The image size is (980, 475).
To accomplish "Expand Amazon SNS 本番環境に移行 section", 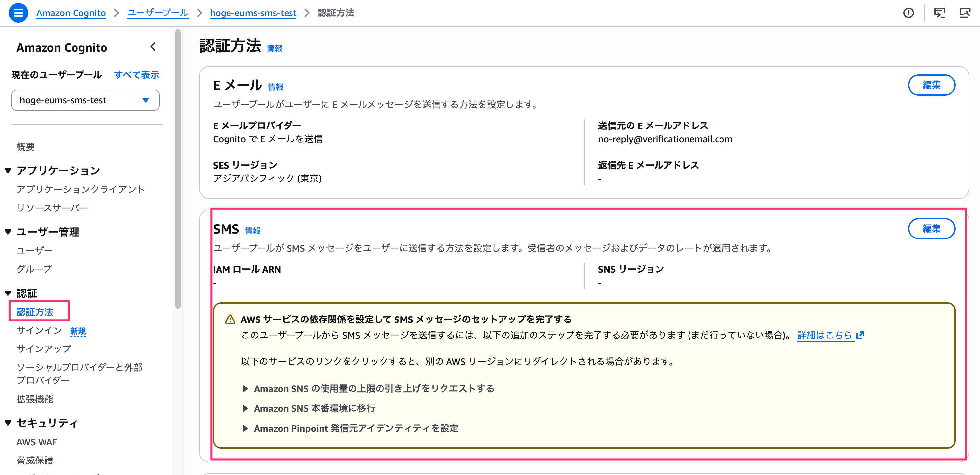I will 309,408.
